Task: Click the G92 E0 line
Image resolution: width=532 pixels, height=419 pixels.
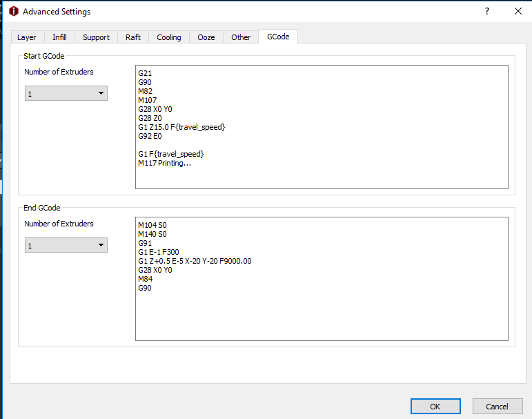Action: [150, 136]
